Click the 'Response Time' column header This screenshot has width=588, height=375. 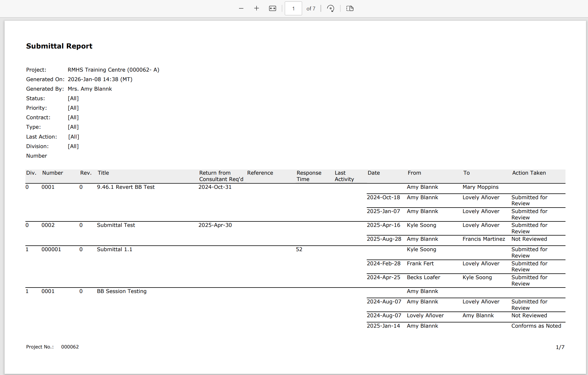(x=309, y=176)
